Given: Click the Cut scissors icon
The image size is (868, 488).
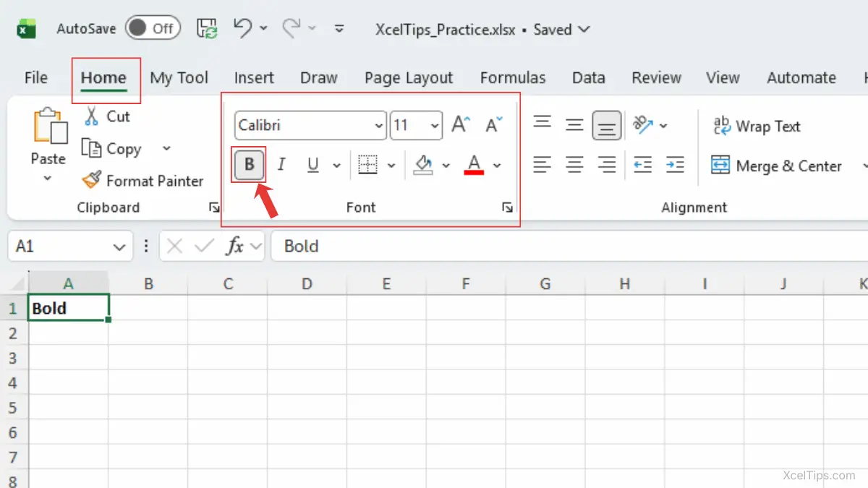Looking at the screenshot, I should tap(92, 116).
